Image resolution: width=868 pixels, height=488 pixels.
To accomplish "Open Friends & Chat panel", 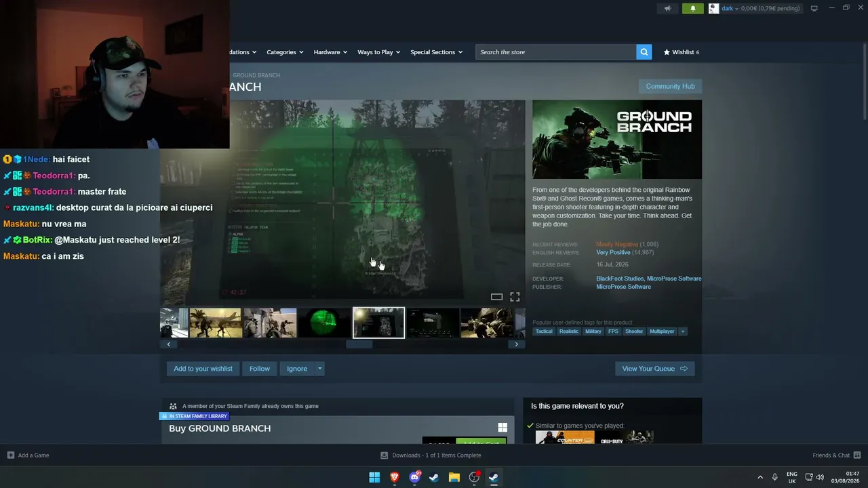I will (837, 455).
